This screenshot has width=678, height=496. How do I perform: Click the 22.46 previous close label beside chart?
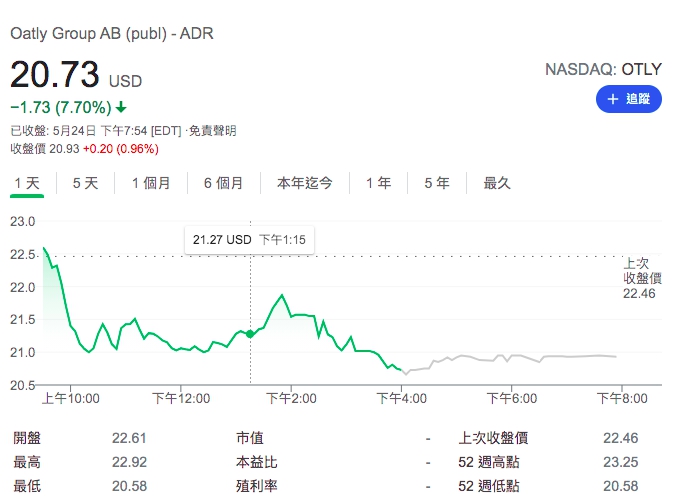click(x=639, y=294)
